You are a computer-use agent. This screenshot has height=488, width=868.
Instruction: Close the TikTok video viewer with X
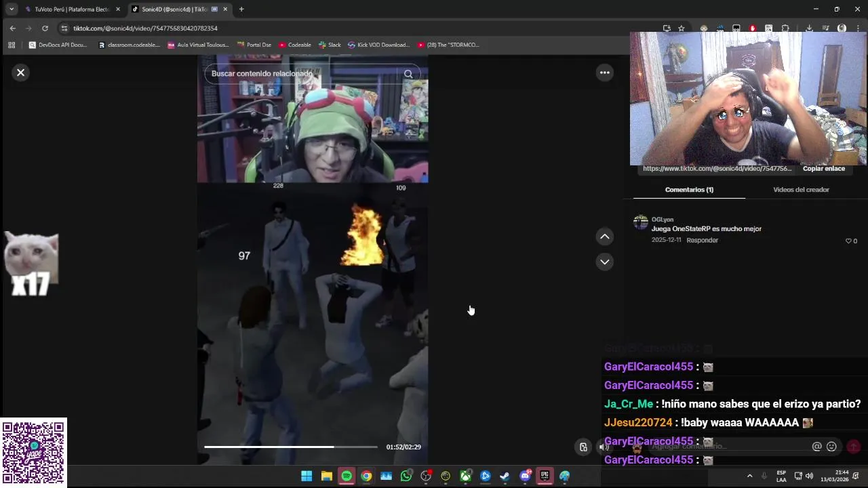21,73
